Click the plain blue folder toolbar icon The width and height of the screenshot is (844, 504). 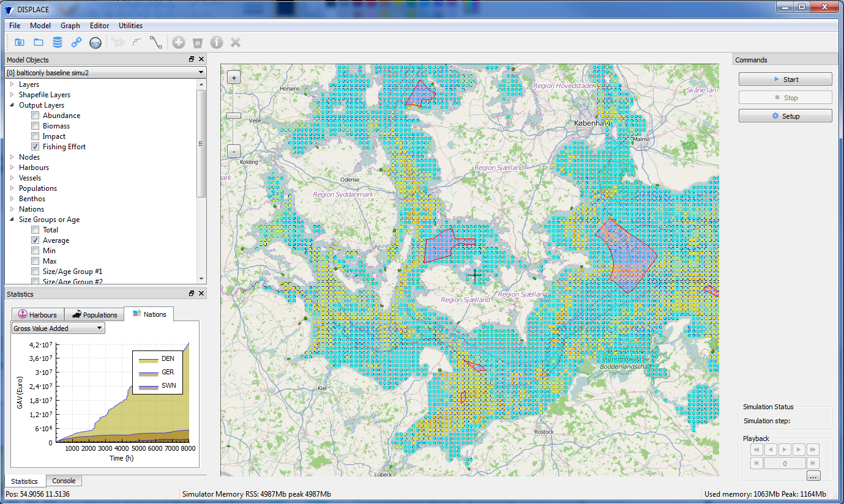coord(39,42)
